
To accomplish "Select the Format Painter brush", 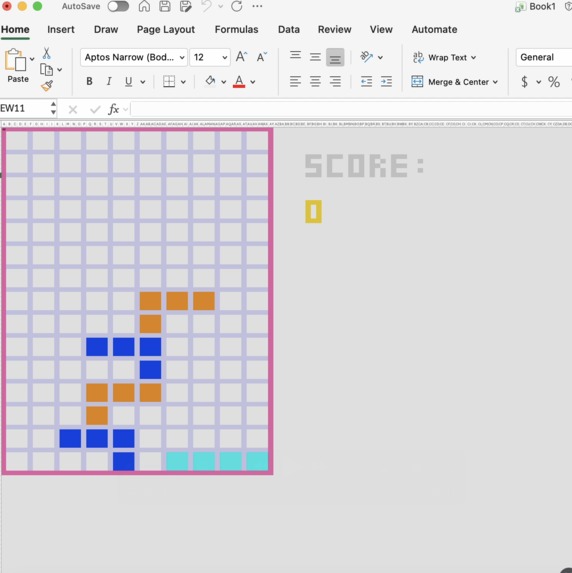I will (47, 86).
